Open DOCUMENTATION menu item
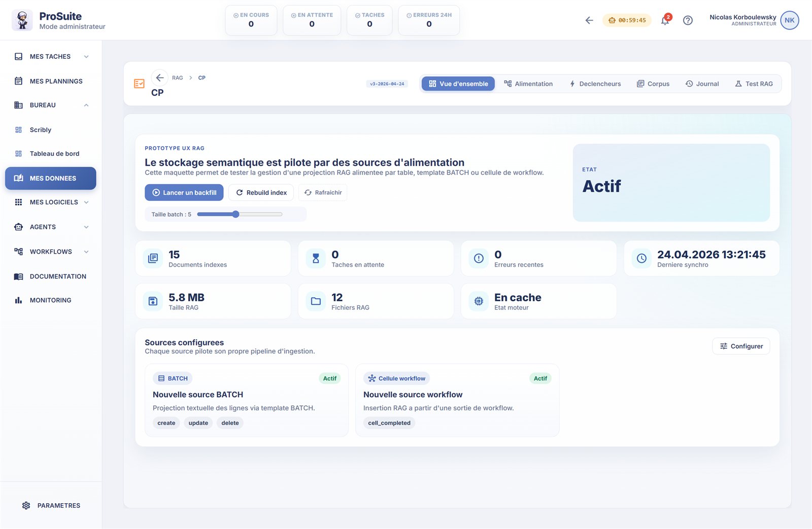The width and height of the screenshot is (812, 529). [x=51, y=276]
